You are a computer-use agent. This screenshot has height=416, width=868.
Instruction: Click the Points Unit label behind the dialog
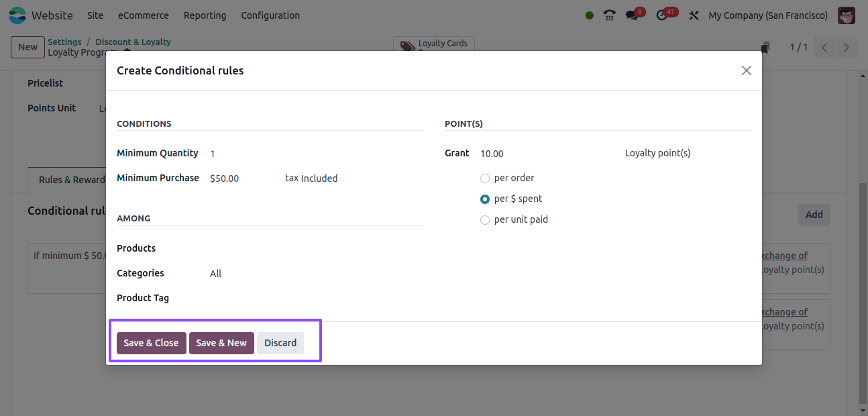pyautogui.click(x=52, y=108)
